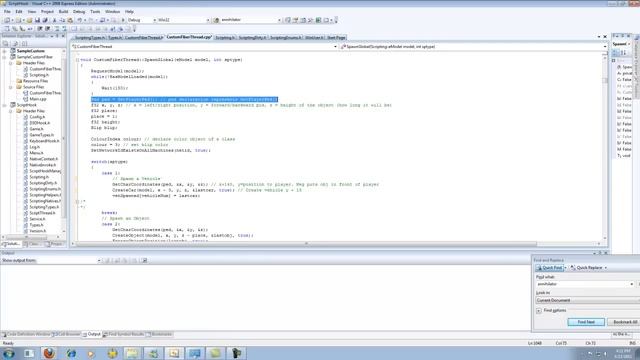Open Firefox from the taskbar
The width and height of the screenshot is (640, 360).
tap(49, 353)
